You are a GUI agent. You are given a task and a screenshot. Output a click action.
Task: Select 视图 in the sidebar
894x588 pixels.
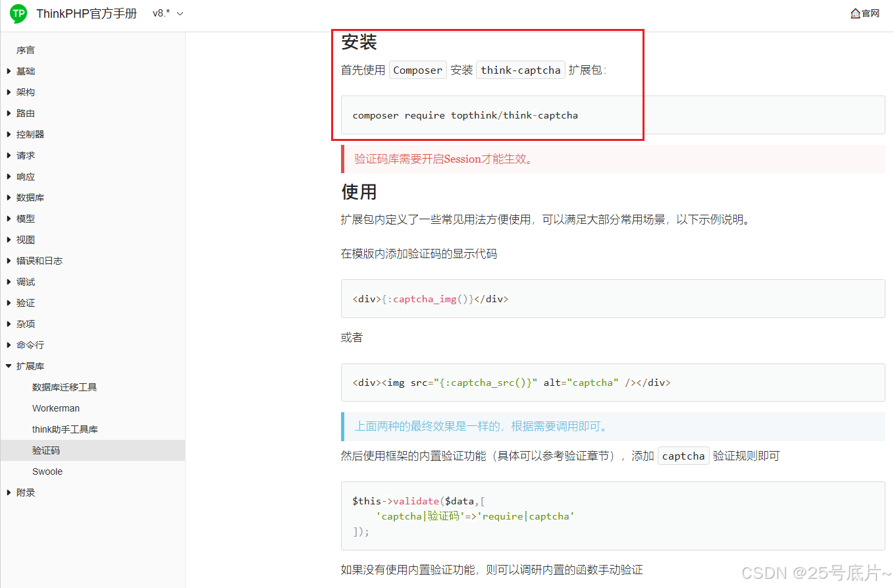click(26, 240)
